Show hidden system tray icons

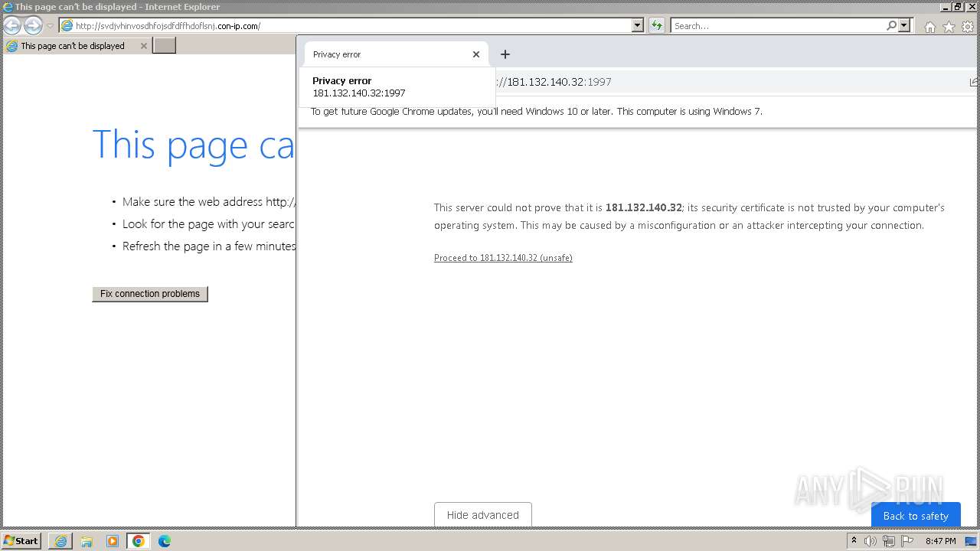click(854, 541)
